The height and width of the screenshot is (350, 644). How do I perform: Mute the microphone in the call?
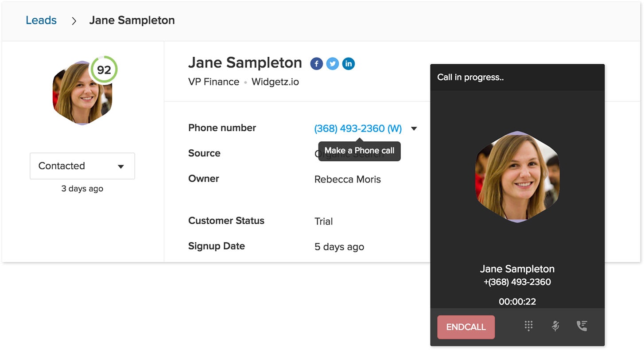click(555, 326)
